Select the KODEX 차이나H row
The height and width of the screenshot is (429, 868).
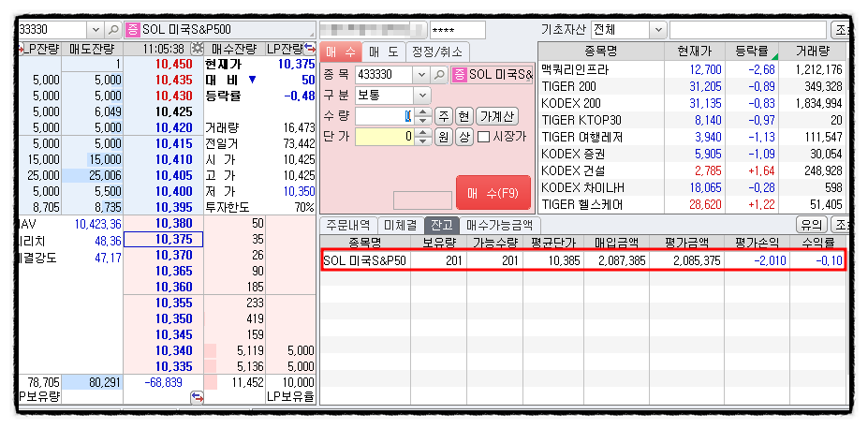point(692,188)
